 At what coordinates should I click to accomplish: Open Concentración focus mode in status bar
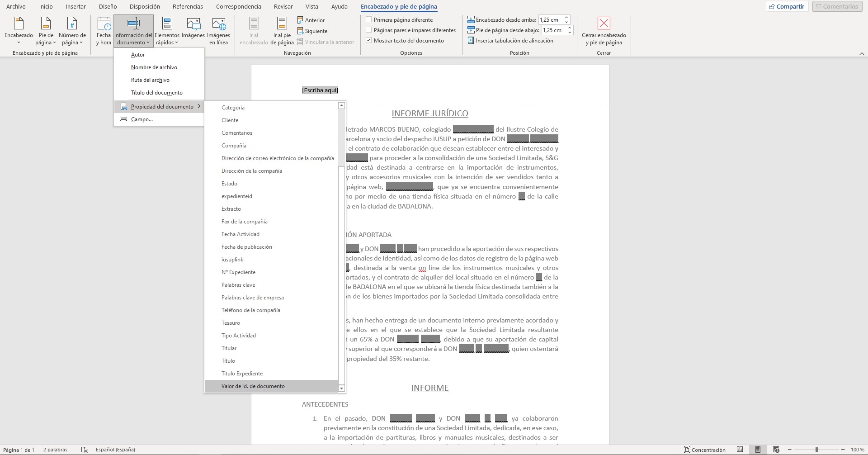tap(705, 450)
